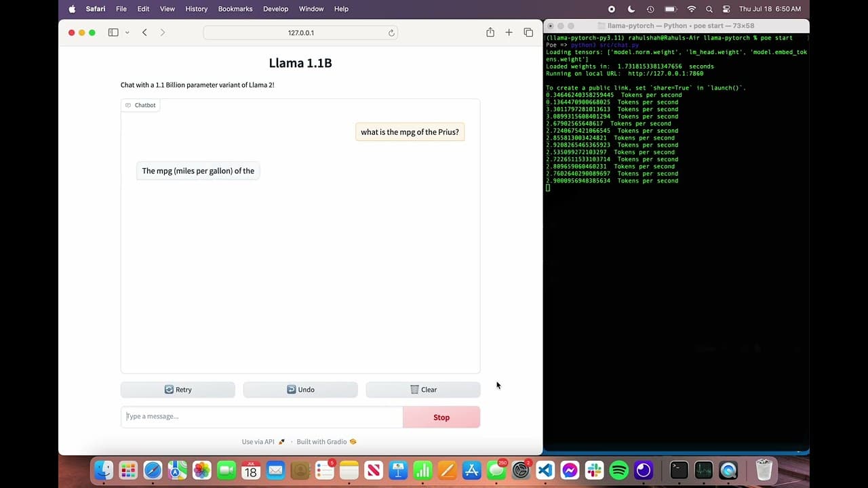Stop the response generation
This screenshot has height=488, width=868.
[441, 418]
